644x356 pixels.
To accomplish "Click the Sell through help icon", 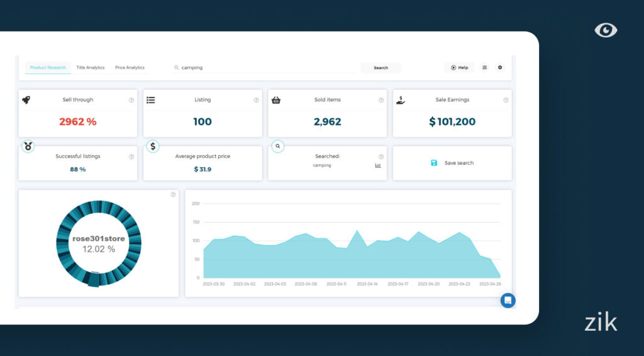I will point(131,100).
